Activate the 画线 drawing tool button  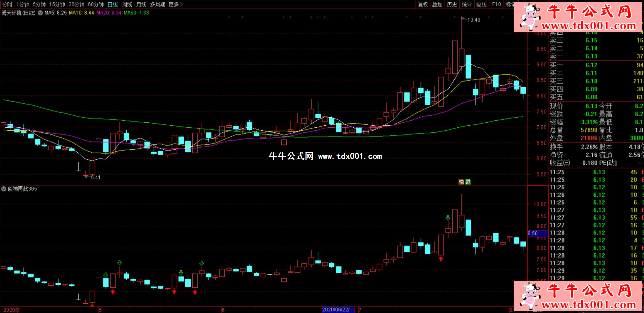(x=481, y=4)
